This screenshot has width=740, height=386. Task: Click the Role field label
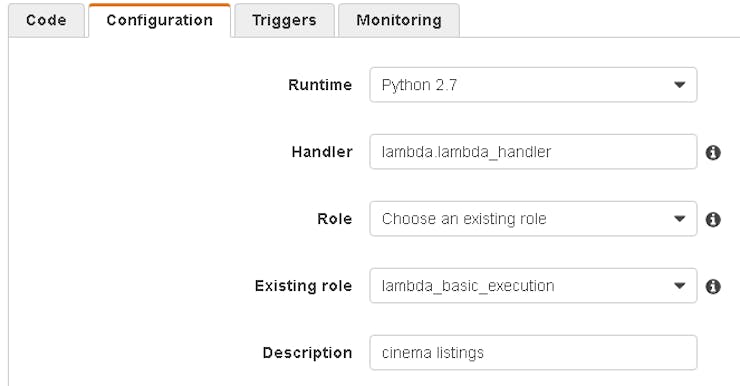click(334, 219)
